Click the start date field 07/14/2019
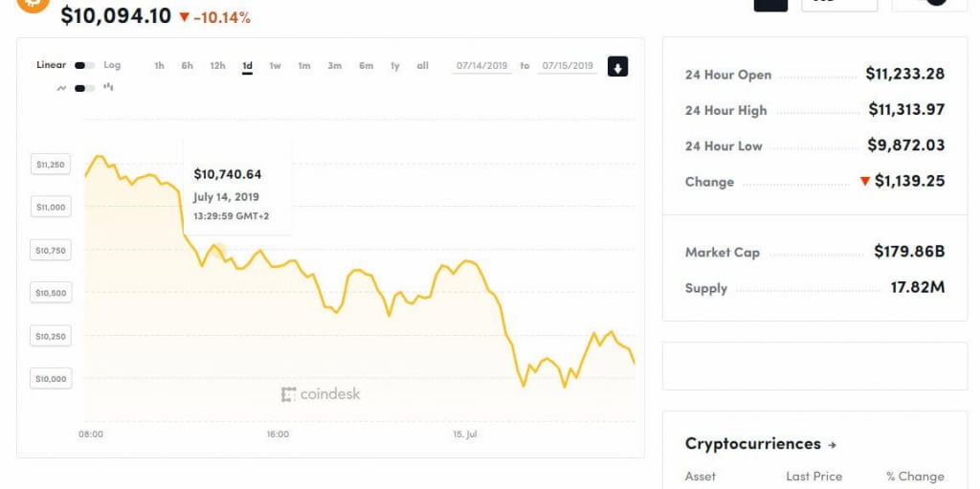 click(482, 66)
